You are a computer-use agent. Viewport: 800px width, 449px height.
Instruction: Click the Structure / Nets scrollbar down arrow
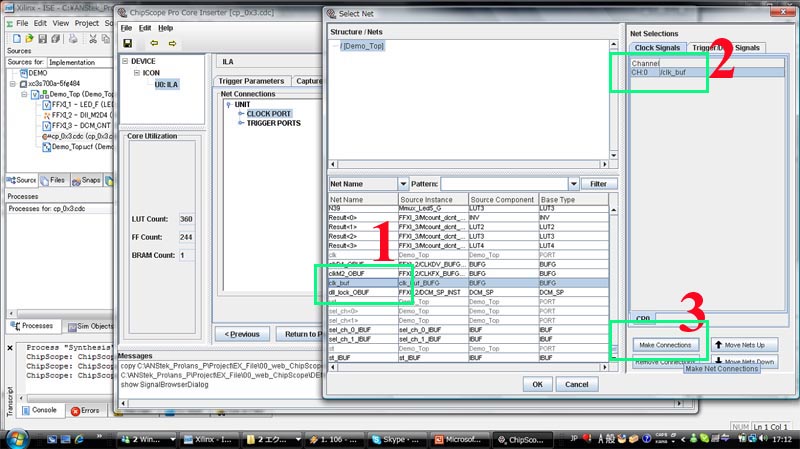pos(613,155)
